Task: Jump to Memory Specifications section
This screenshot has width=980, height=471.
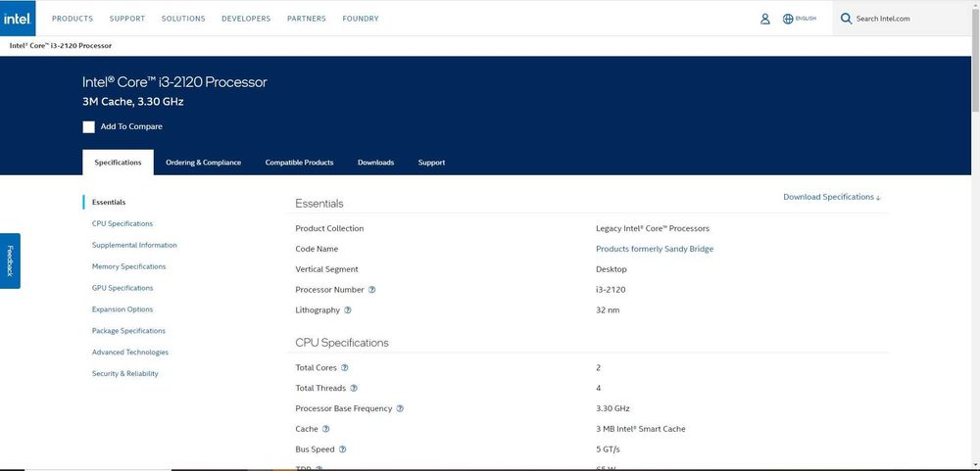Action: [128, 266]
